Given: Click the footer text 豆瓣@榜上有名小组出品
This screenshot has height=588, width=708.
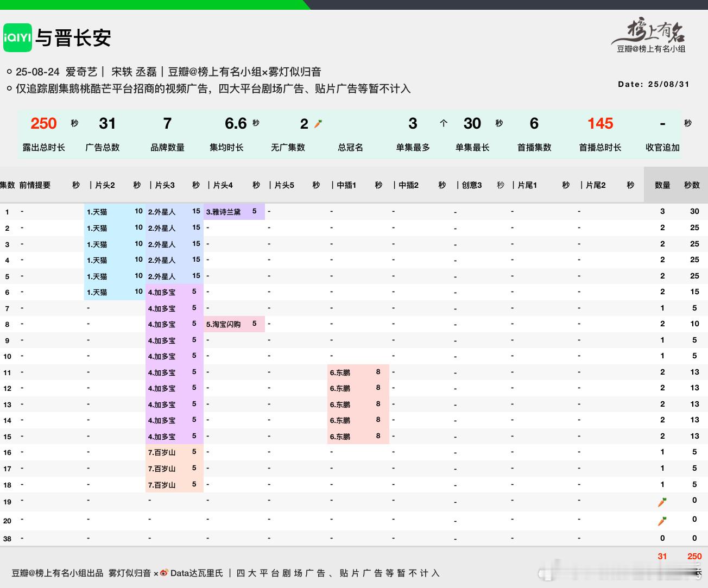Looking at the screenshot, I should (58, 573).
